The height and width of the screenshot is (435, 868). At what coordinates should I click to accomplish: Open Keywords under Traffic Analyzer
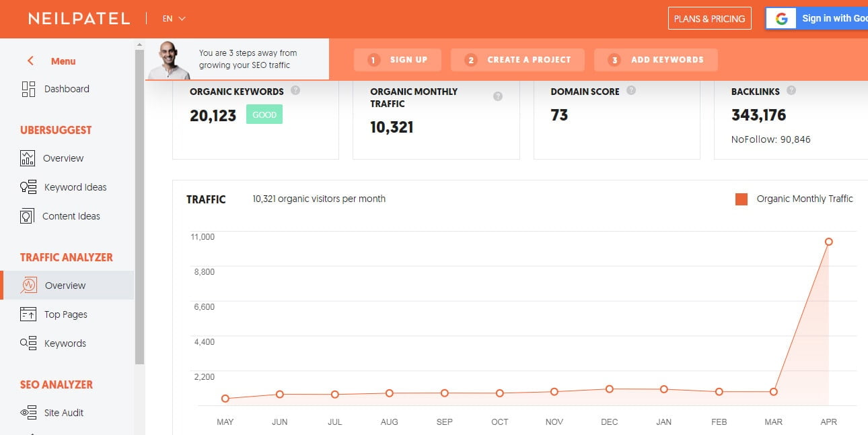[67, 343]
